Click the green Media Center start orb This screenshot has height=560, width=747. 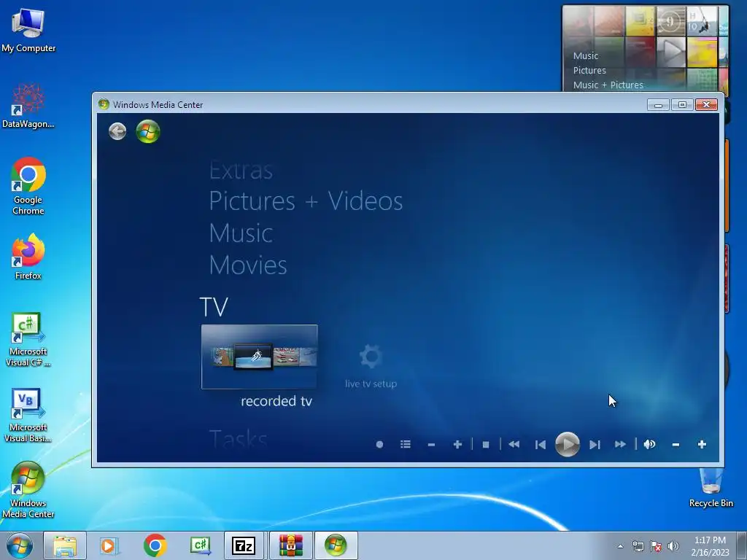tap(147, 131)
